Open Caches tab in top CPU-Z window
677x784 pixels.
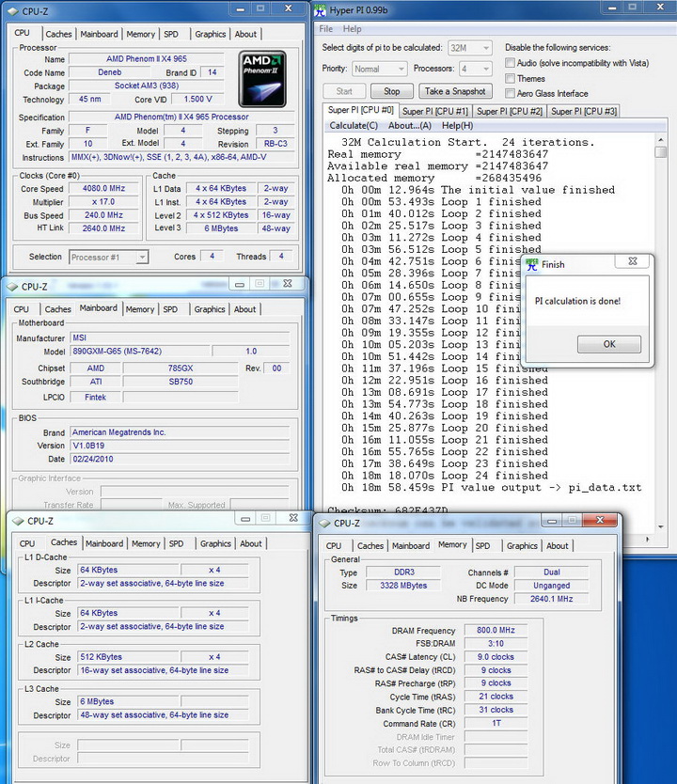click(58, 34)
